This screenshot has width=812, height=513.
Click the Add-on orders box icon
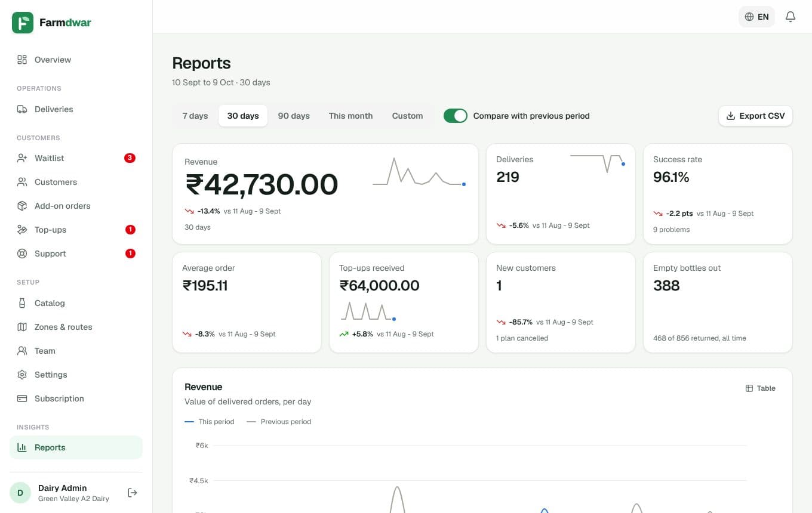click(22, 206)
